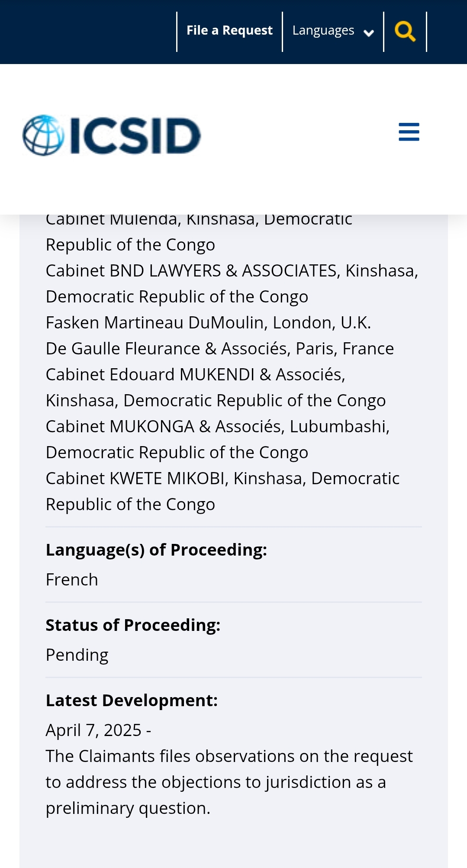Open File a Request link

coord(229,31)
